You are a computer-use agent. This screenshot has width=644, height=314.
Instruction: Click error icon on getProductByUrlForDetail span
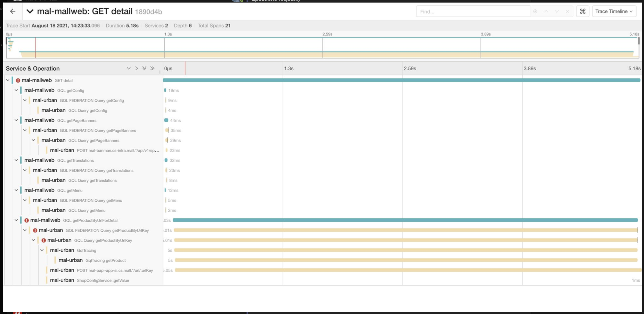click(x=26, y=220)
